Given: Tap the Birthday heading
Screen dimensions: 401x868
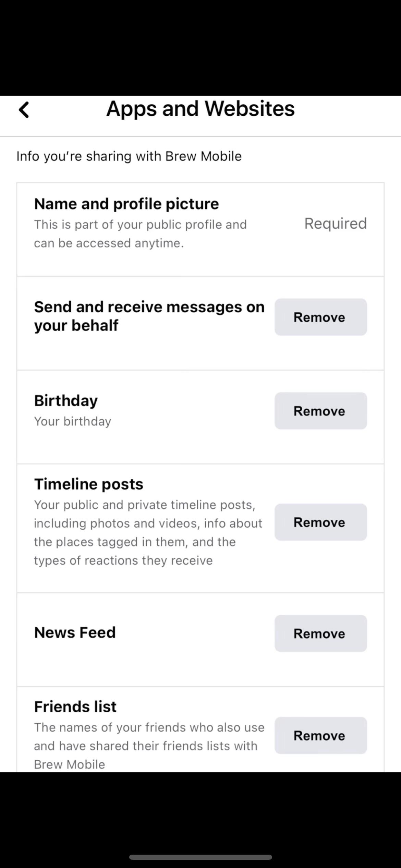Looking at the screenshot, I should 66,400.
